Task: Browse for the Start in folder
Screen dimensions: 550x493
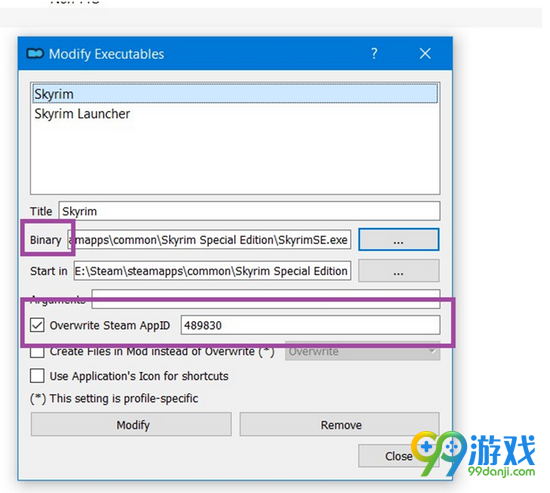Action: click(399, 271)
